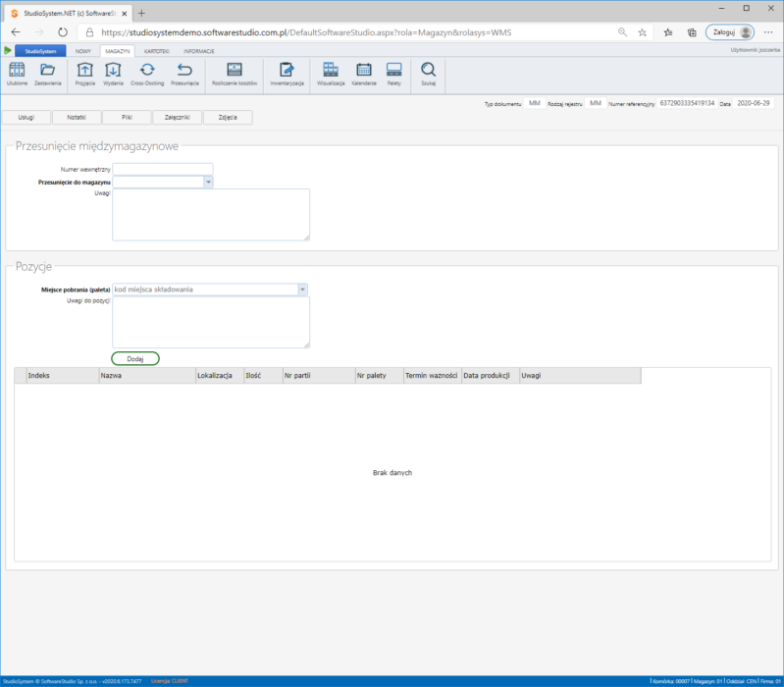Image resolution: width=784 pixels, height=687 pixels.
Task: Click the Numer wewnętrzny input field
Action: (x=163, y=169)
